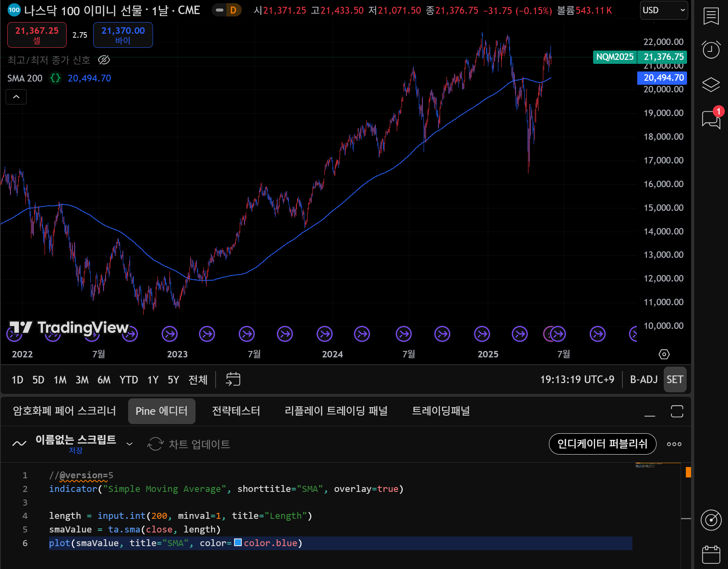The height and width of the screenshot is (569, 728).
Task: Click the 20,494.70 SMA price axis label
Action: (x=662, y=78)
